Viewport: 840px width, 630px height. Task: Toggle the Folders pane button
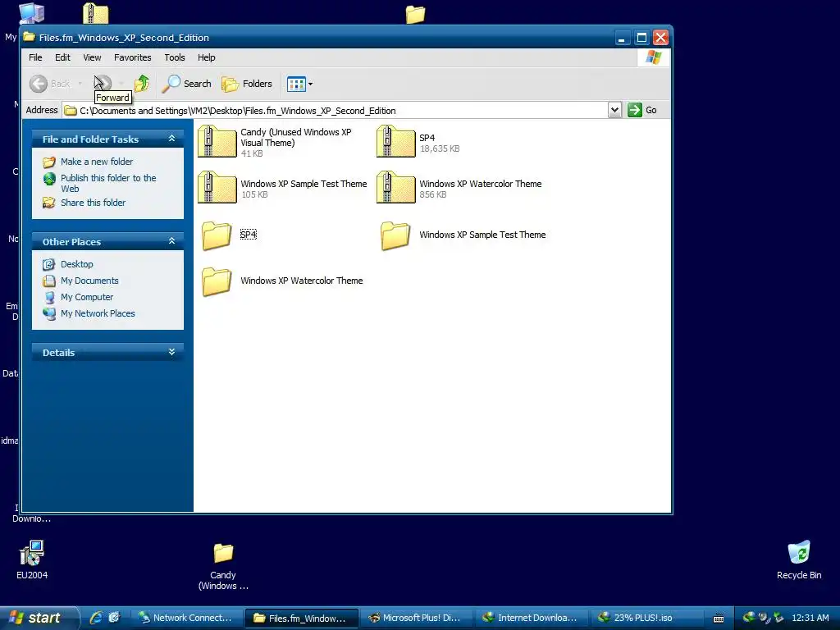point(247,84)
